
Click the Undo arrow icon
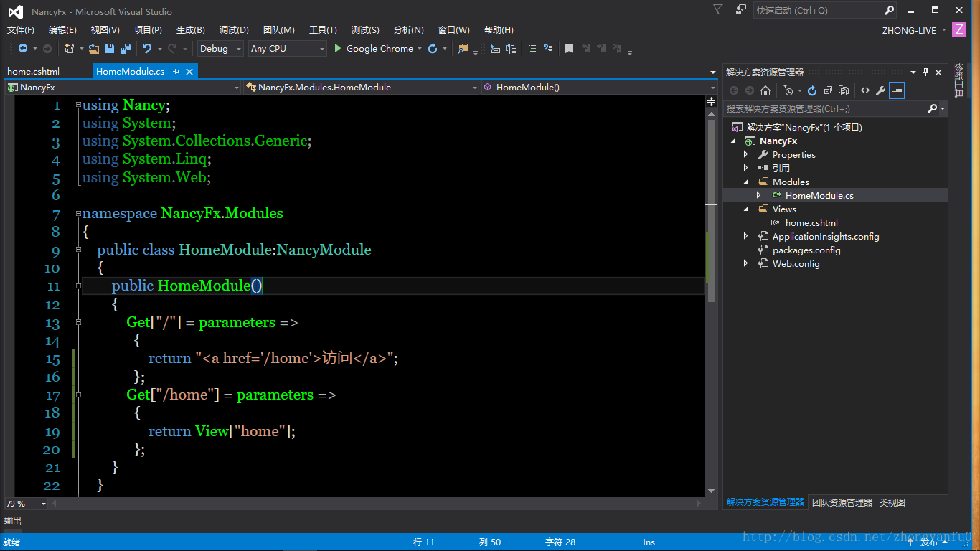(x=147, y=49)
